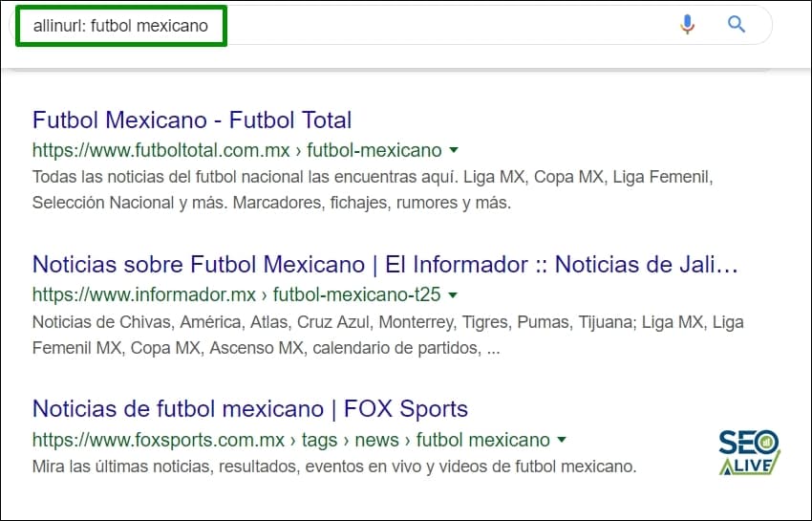
Task: Expand dropdown arrow next to informador.mx URL
Action: click(x=453, y=295)
